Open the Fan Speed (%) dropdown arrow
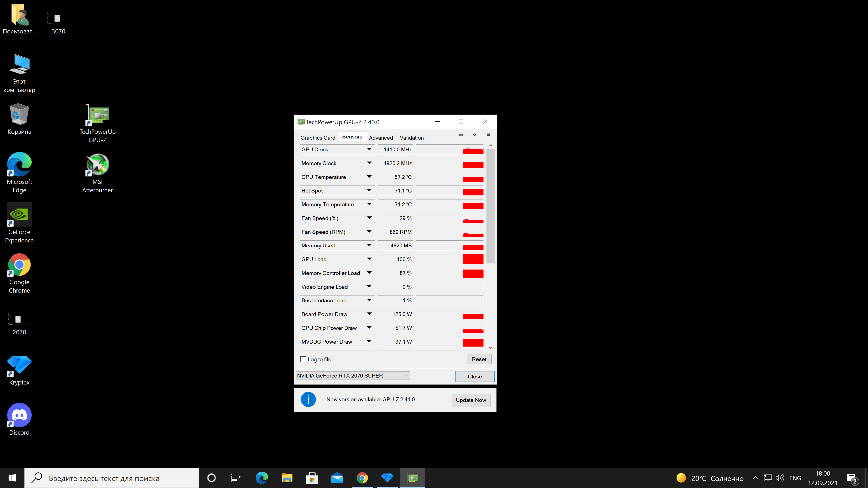This screenshot has height=488, width=868. pos(369,218)
